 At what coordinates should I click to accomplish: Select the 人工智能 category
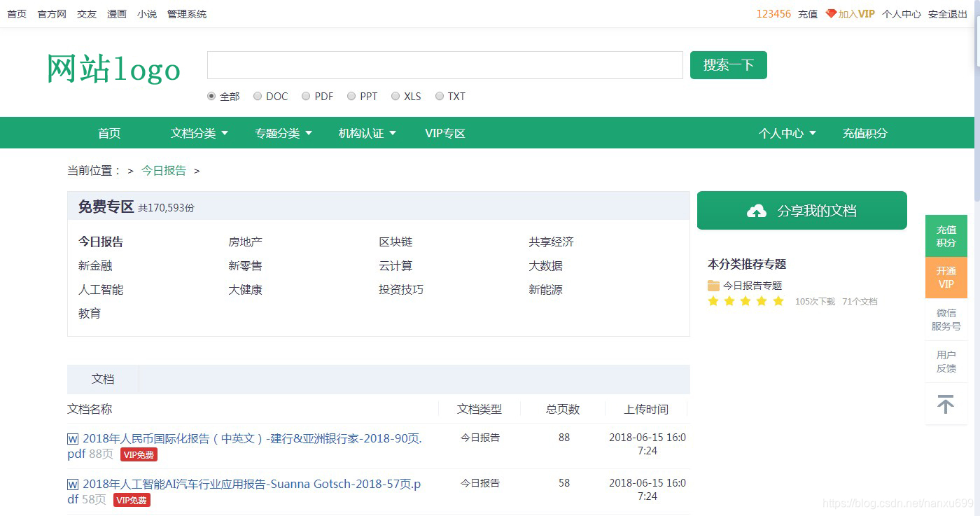point(101,289)
